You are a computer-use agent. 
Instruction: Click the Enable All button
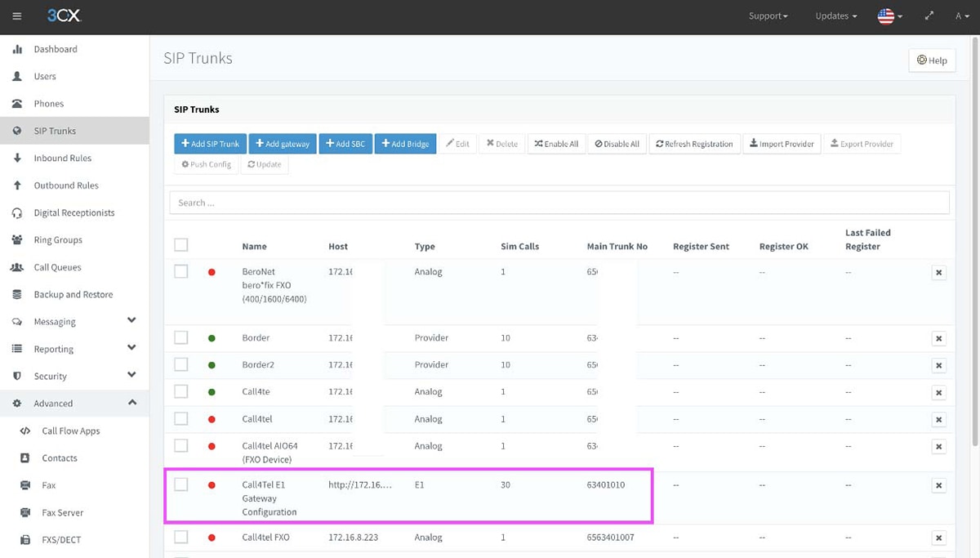(x=556, y=144)
